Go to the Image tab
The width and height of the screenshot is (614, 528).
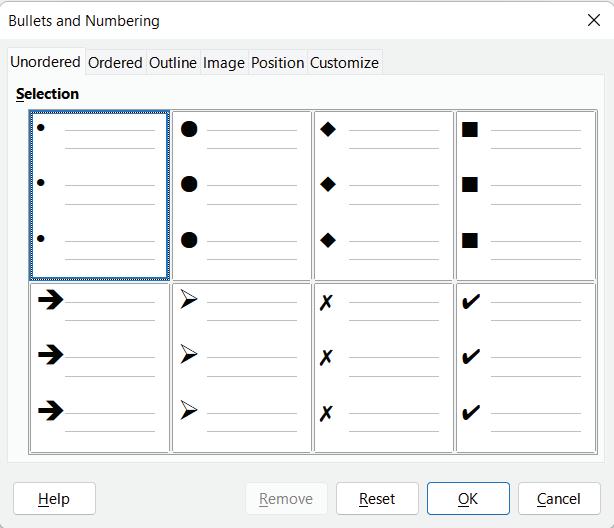pos(224,62)
